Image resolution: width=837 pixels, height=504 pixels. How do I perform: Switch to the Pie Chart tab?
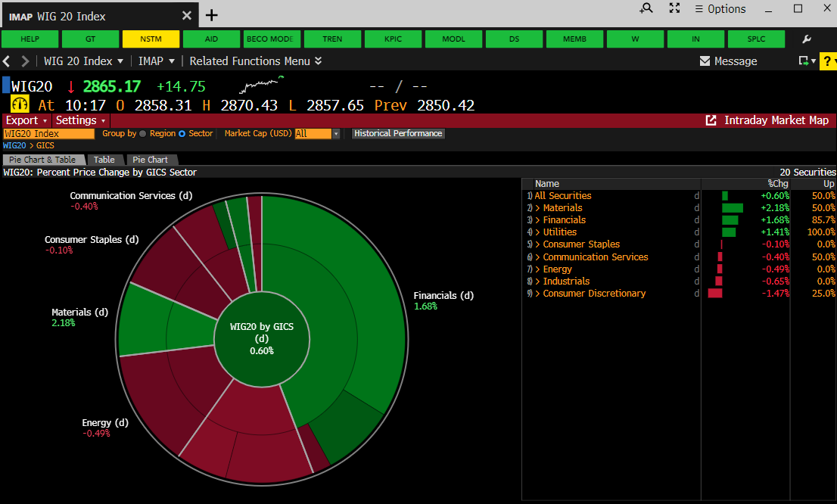[150, 160]
